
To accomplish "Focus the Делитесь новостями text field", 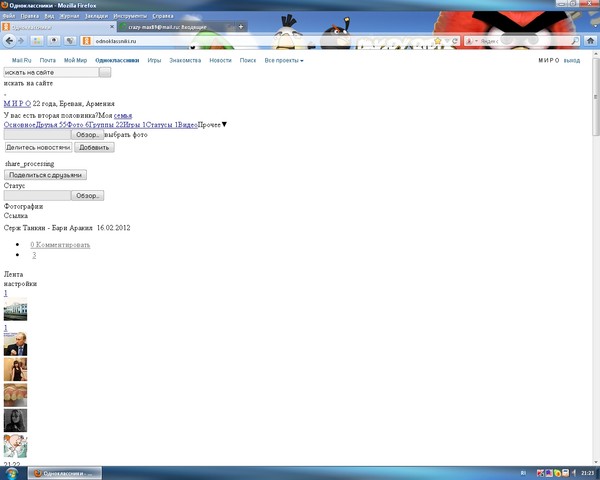I will click(x=38, y=147).
